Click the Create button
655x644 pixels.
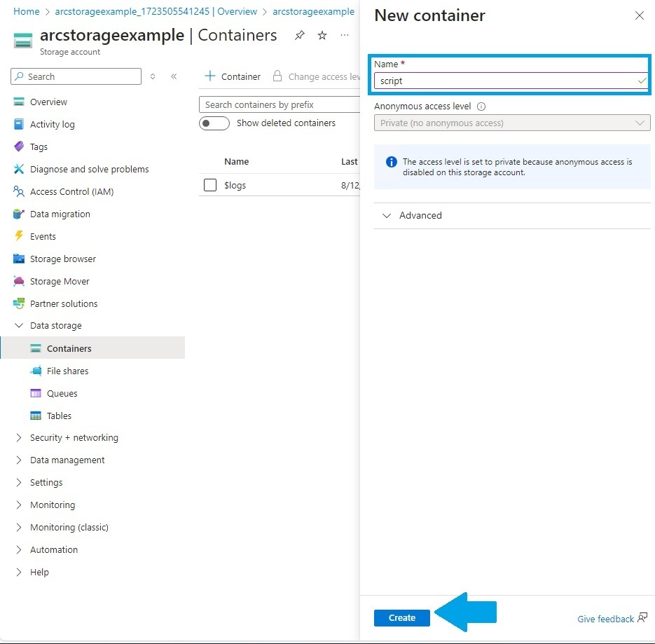click(402, 617)
